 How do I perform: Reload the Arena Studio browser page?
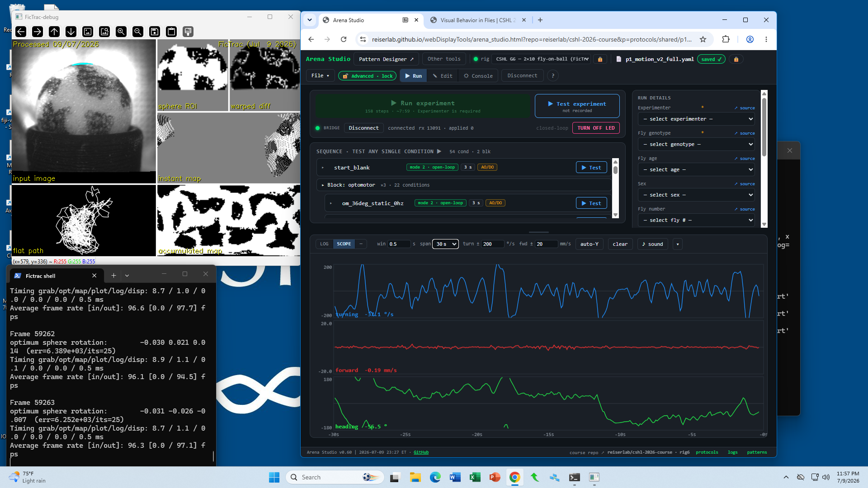coord(344,39)
